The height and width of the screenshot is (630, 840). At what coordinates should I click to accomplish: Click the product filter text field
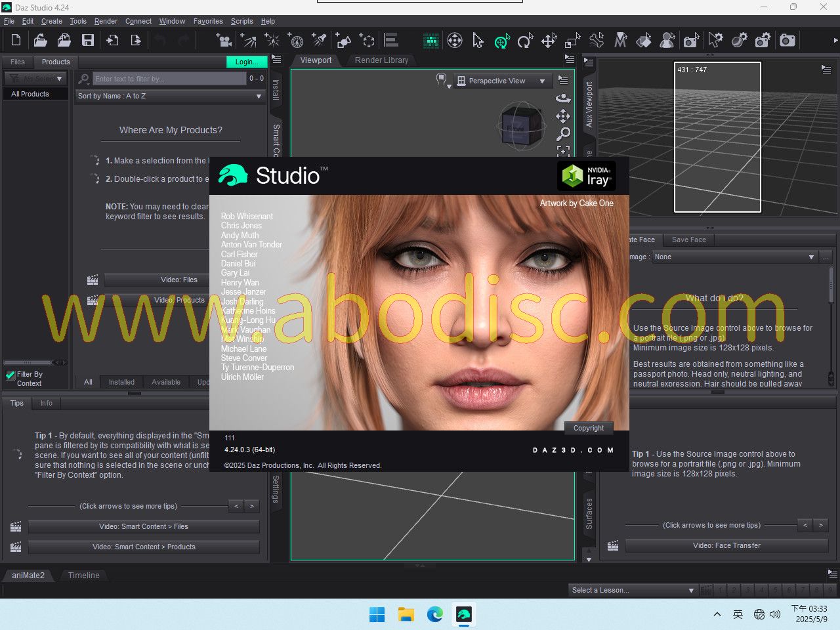[169, 79]
